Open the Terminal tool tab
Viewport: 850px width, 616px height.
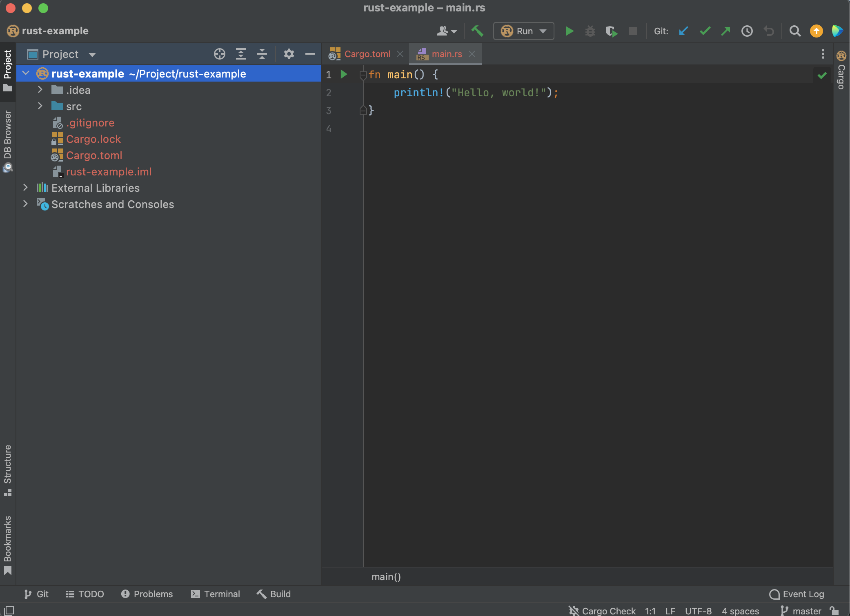216,594
